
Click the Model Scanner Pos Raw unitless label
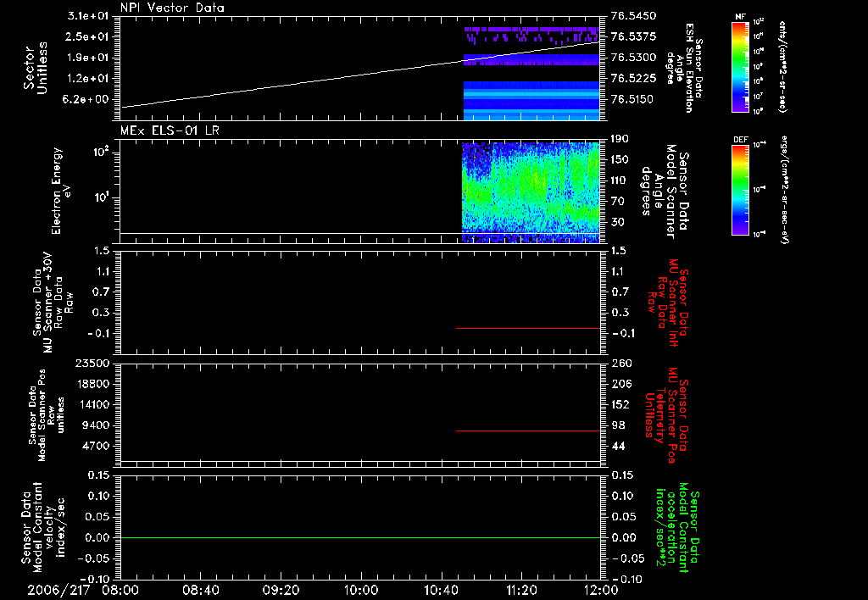pyautogui.click(x=47, y=415)
